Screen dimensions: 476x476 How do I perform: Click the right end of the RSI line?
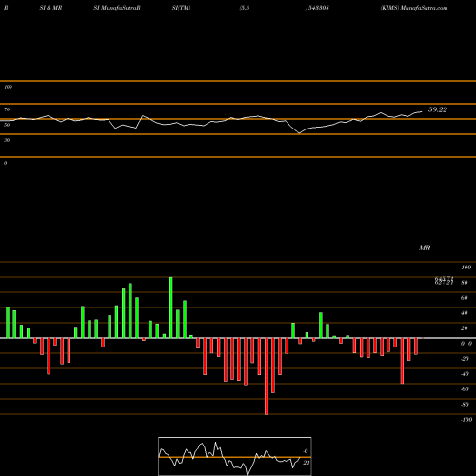[x=422, y=111]
